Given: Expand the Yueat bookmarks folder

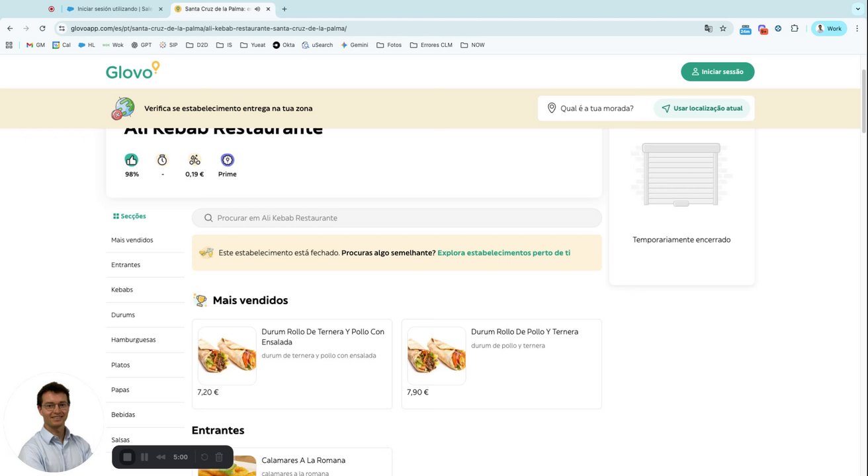Looking at the screenshot, I should tap(253, 45).
